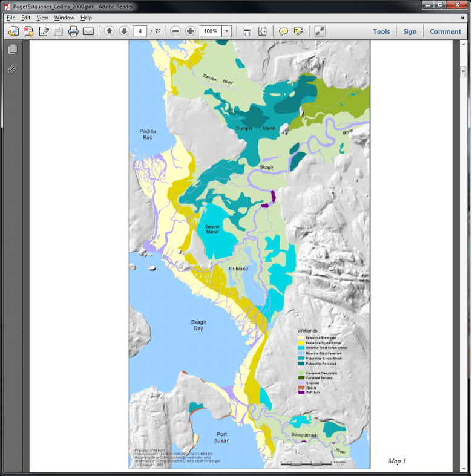Go to previous page with up arrow
The image size is (472, 476).
point(109,31)
